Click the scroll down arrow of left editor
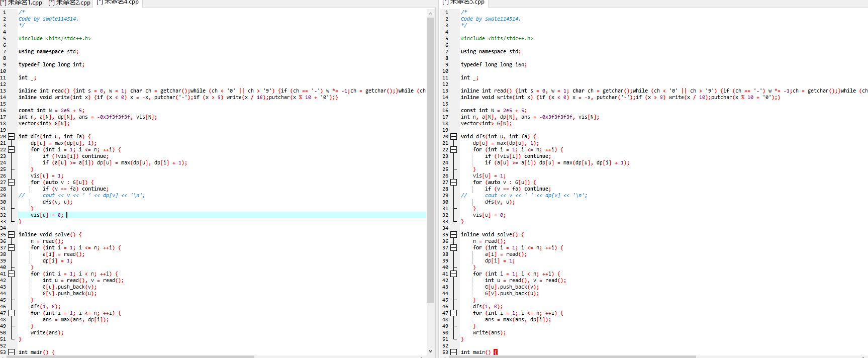This screenshot has width=868, height=358. [430, 350]
